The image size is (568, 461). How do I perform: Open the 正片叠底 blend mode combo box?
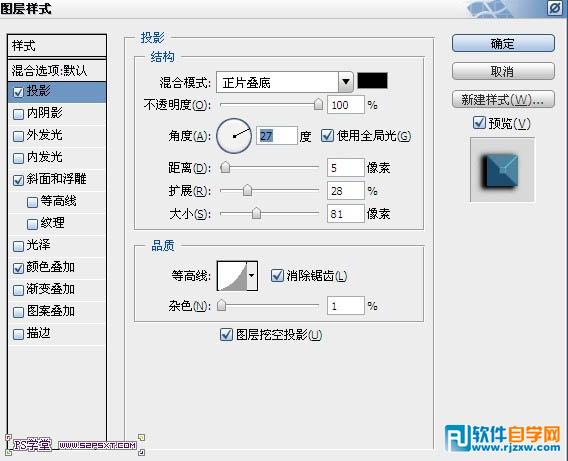(x=285, y=82)
